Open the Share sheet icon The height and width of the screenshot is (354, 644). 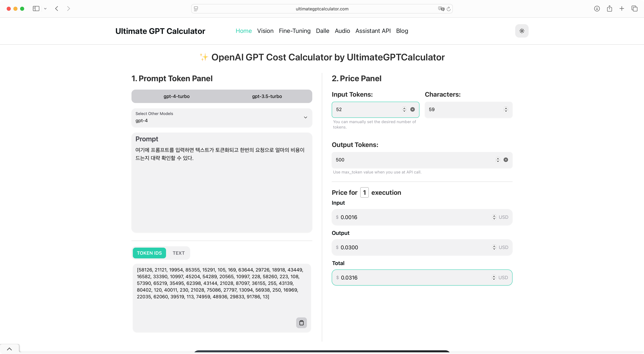(609, 9)
